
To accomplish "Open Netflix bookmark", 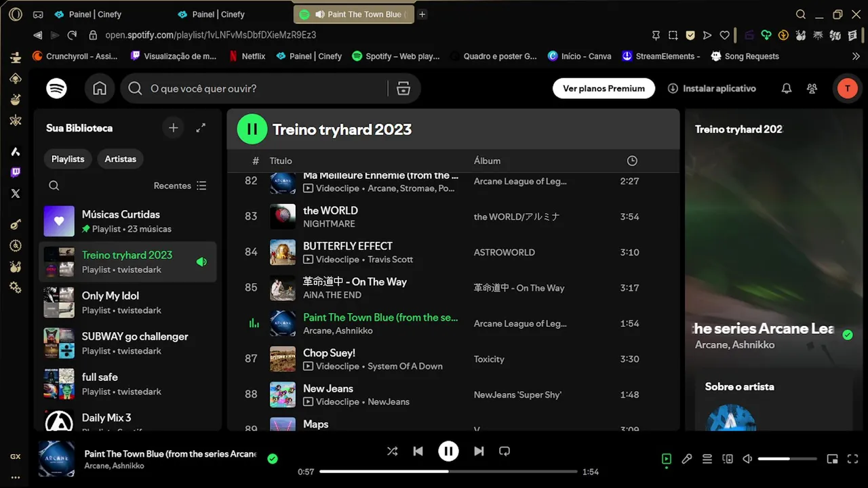I will tap(247, 56).
